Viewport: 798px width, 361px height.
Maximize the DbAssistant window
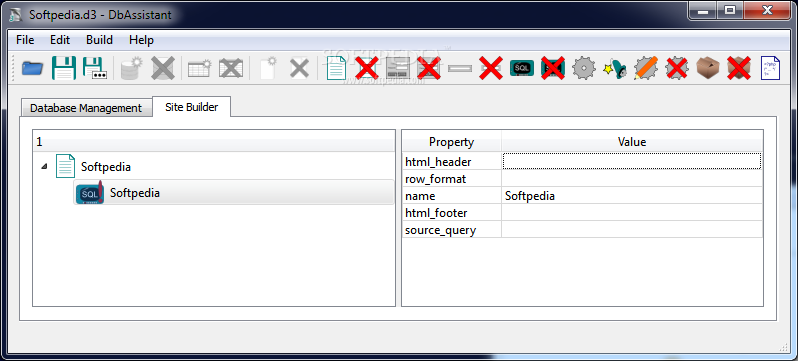click(729, 10)
